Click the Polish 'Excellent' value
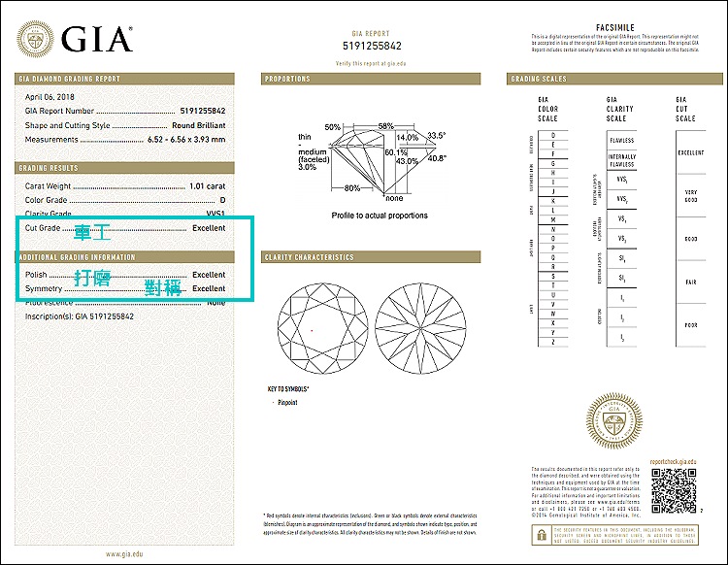728x565 pixels. tap(209, 275)
